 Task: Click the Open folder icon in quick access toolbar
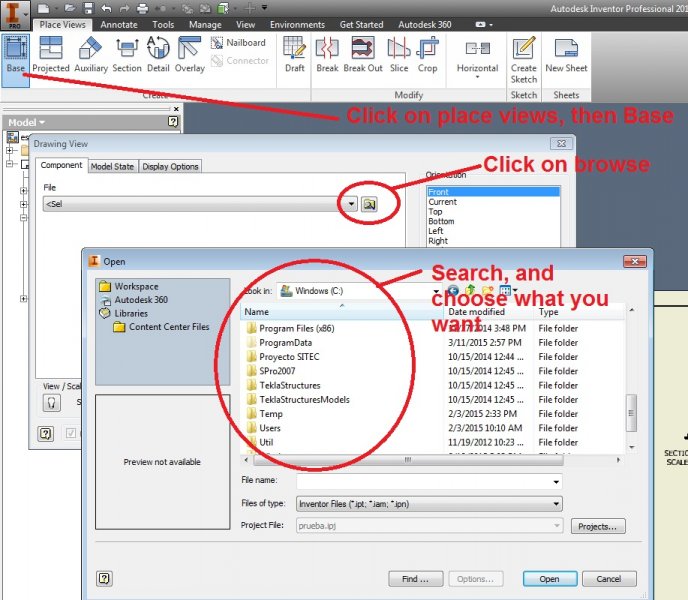(69, 8)
